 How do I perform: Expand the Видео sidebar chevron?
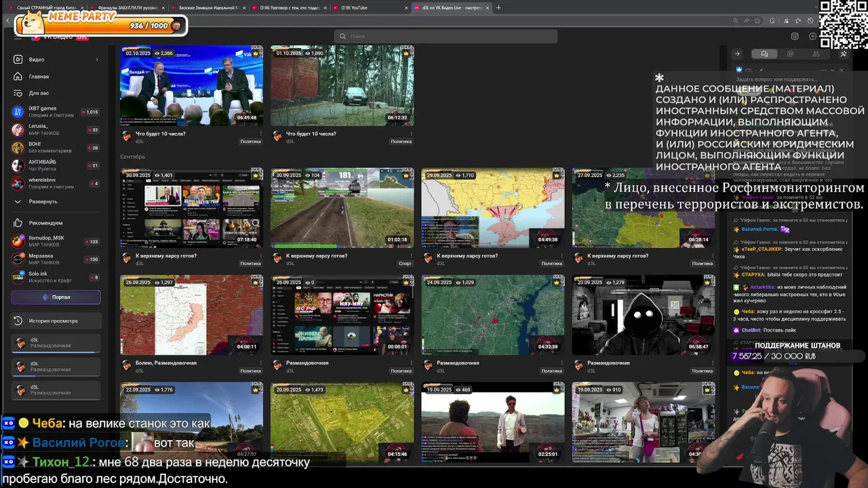click(96, 60)
